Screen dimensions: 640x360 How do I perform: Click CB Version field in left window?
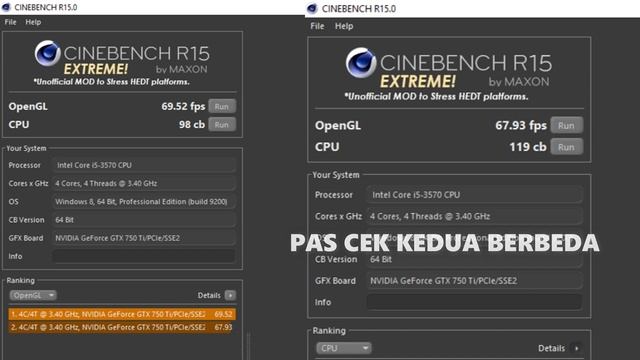pos(144,220)
